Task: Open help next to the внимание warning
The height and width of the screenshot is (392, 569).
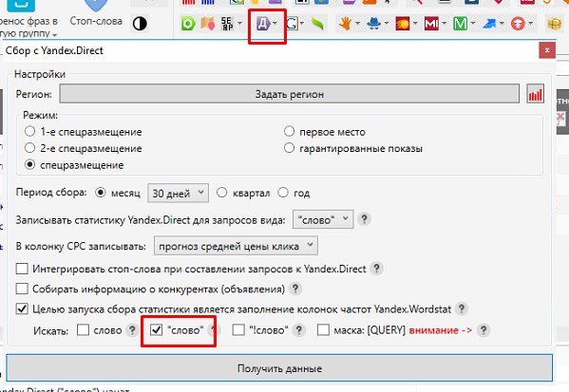Action: pos(484,330)
